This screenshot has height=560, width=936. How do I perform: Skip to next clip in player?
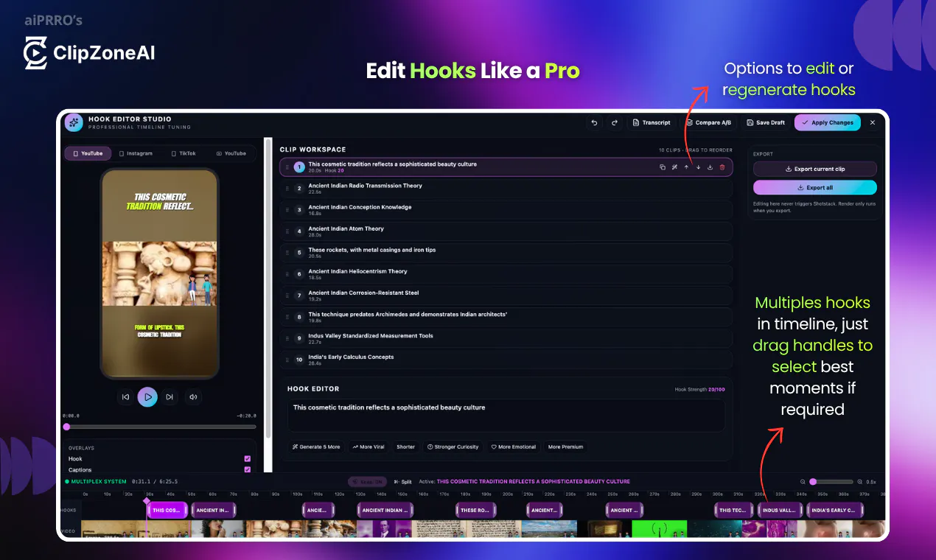[170, 397]
